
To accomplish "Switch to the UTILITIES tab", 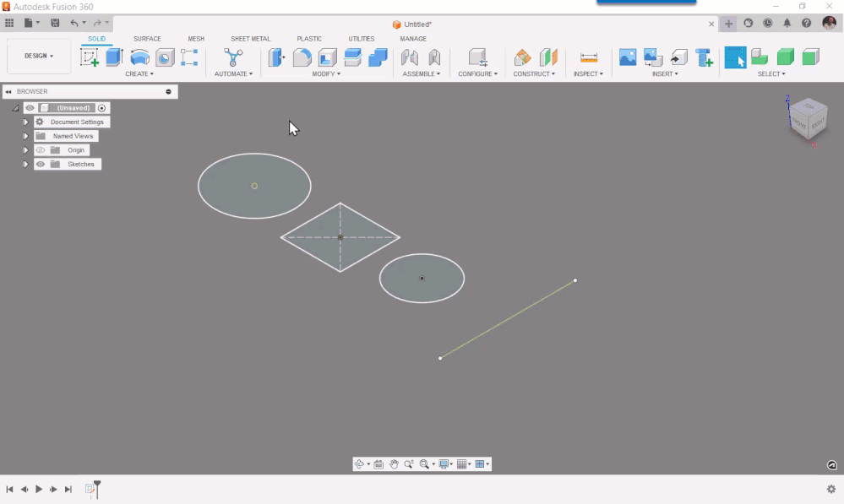I will (362, 39).
